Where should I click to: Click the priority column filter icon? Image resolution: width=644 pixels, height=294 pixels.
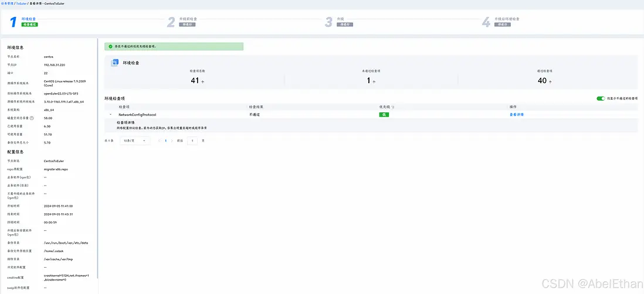click(x=393, y=107)
